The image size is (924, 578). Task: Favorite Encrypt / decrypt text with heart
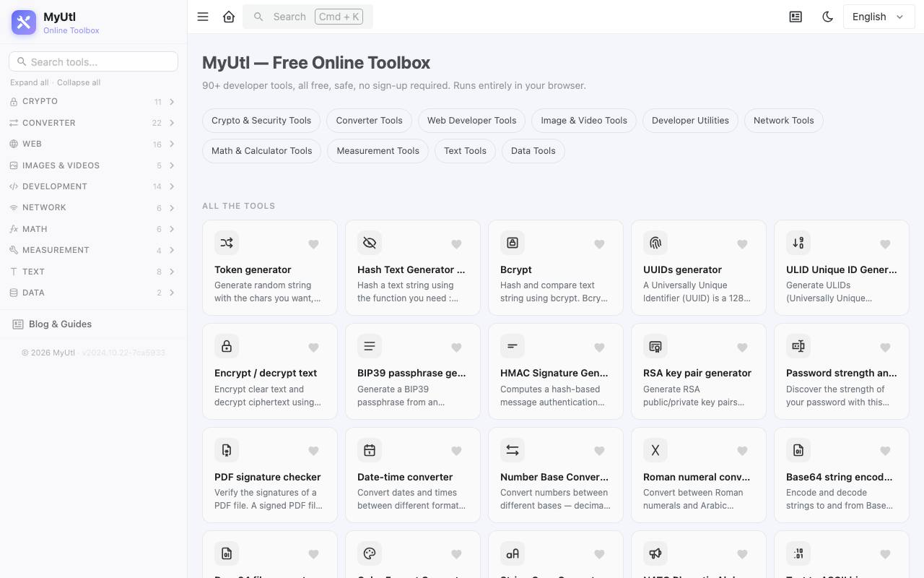coord(313,348)
